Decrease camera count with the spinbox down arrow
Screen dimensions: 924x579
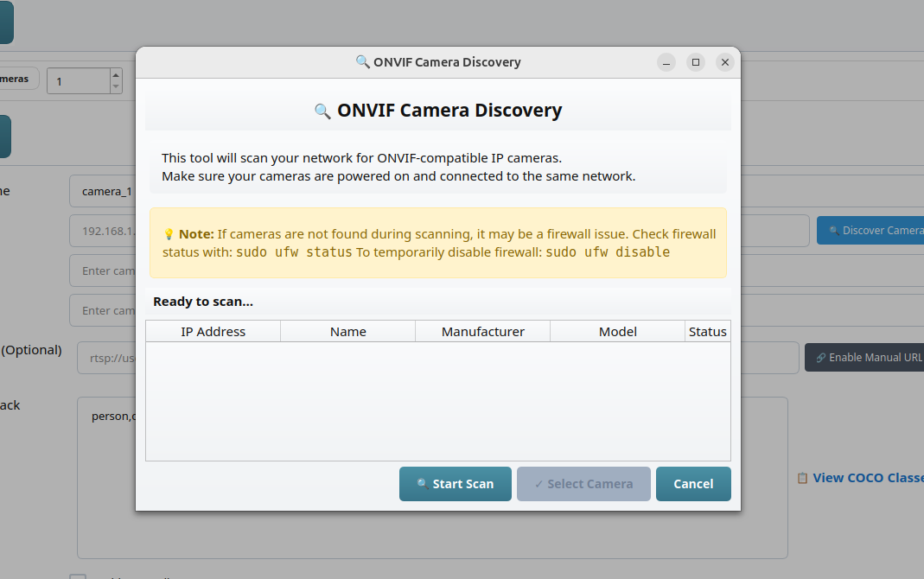(116, 86)
